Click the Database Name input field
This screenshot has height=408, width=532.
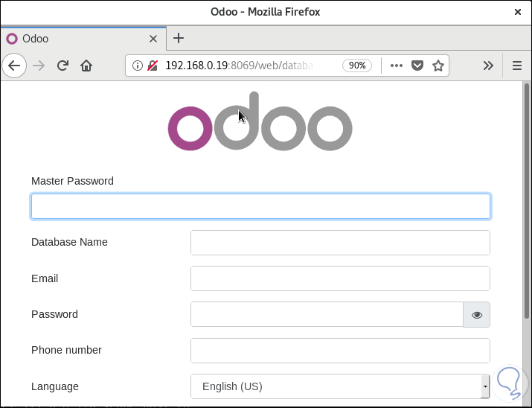pos(340,243)
